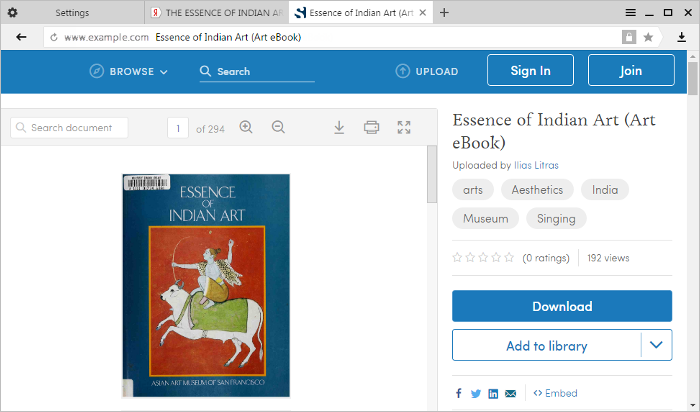Image resolution: width=700 pixels, height=412 pixels.
Task: Click the address bar URL field
Action: [x=330, y=37]
